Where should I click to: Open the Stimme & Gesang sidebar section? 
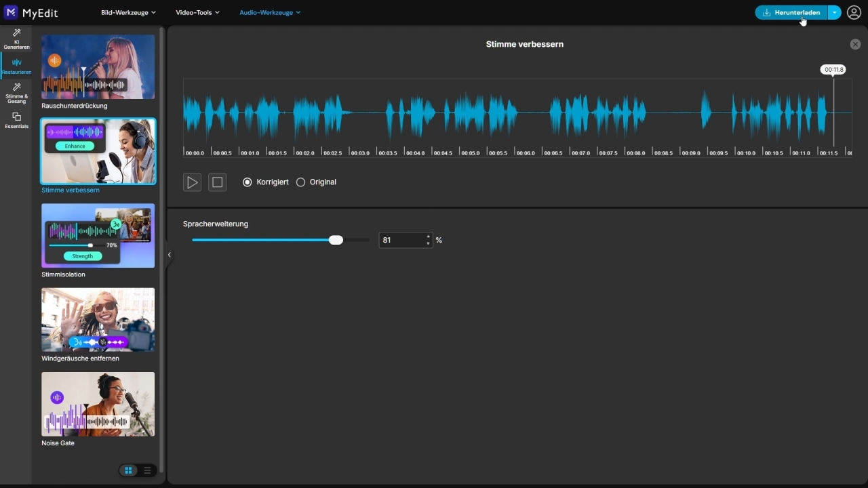pyautogui.click(x=16, y=93)
